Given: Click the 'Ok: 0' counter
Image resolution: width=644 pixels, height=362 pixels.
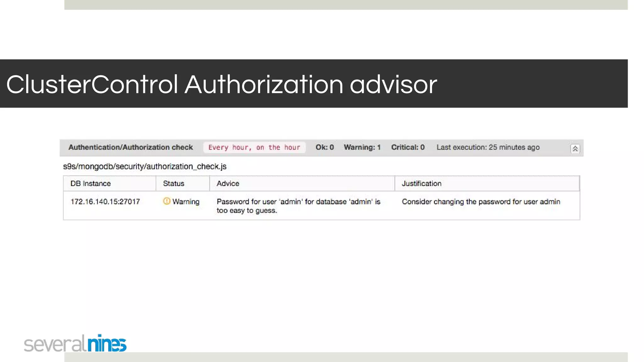Looking at the screenshot, I should pyautogui.click(x=325, y=147).
